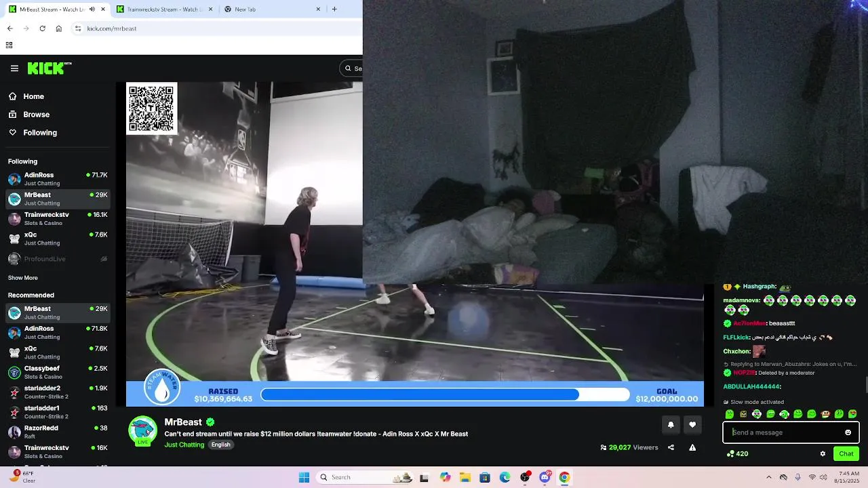Image resolution: width=868 pixels, height=488 pixels.
Task: Open Trainwreckstv in Following list
Action: (58, 218)
